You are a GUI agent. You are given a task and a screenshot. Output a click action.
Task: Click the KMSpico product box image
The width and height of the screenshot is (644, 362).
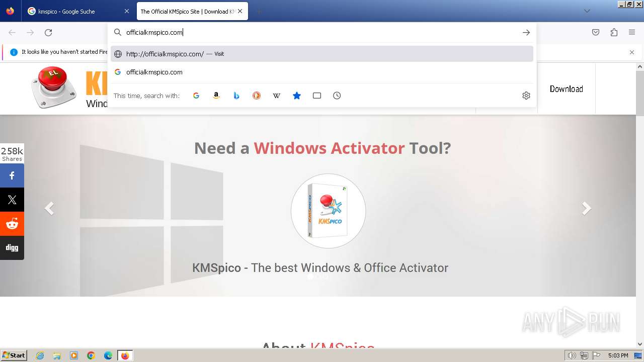[x=329, y=211]
